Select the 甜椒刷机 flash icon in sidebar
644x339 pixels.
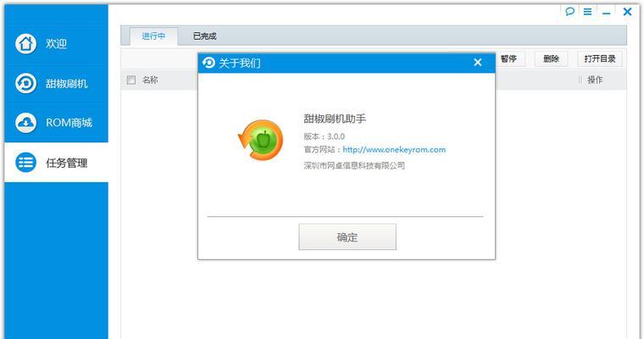click(x=26, y=83)
